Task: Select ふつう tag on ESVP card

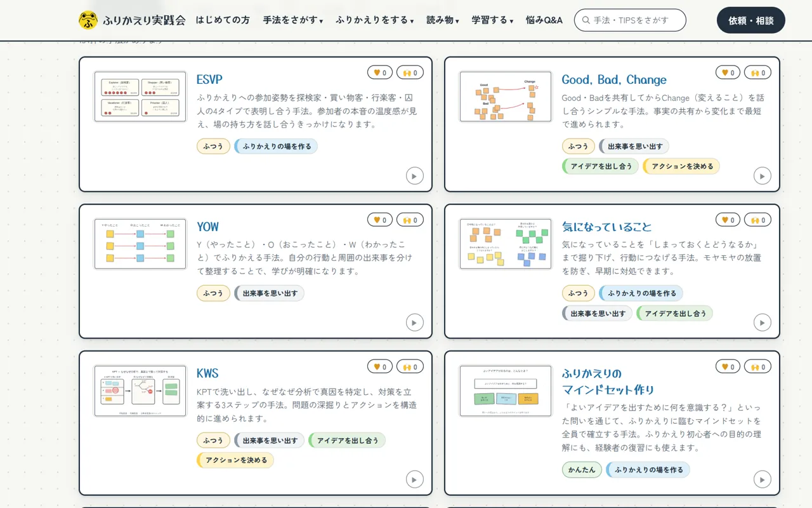Action: click(213, 146)
